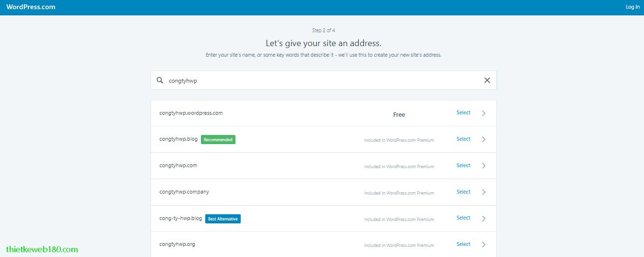Click chevron arrow on congtyhwp.com row
644x257 pixels.
tap(484, 166)
